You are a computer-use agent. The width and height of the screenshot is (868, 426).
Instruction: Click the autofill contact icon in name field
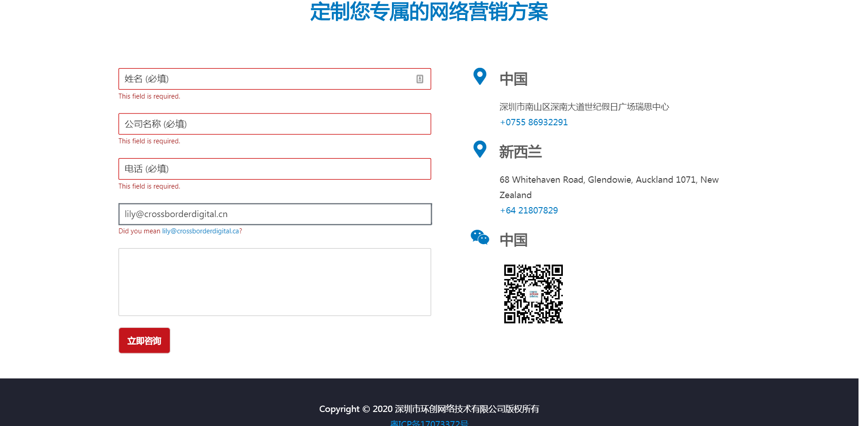420,79
